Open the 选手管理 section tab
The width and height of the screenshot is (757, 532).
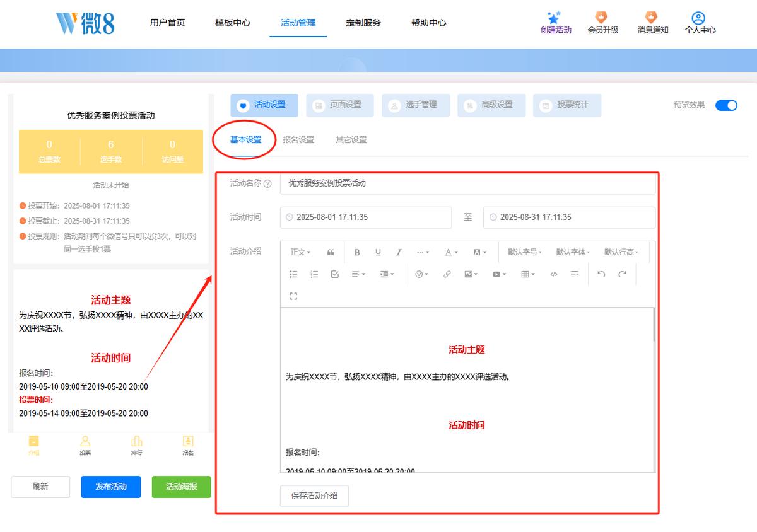(x=416, y=105)
